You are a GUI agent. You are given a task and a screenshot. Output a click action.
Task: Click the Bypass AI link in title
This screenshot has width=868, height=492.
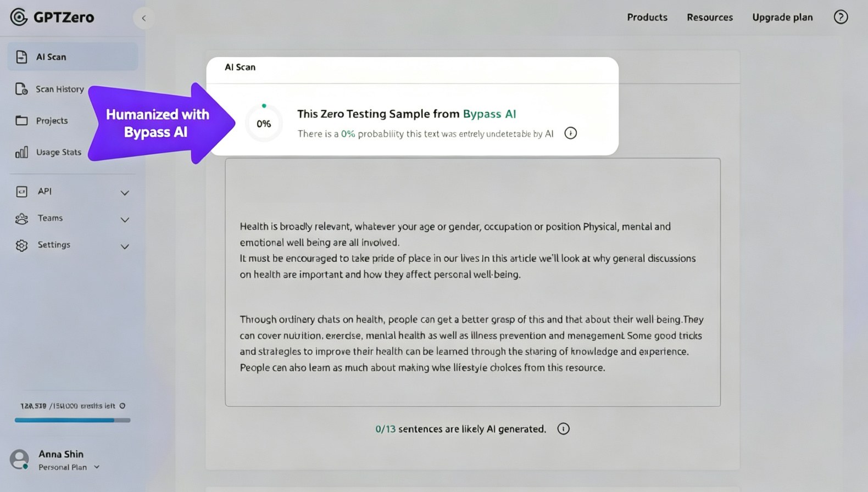tap(489, 114)
